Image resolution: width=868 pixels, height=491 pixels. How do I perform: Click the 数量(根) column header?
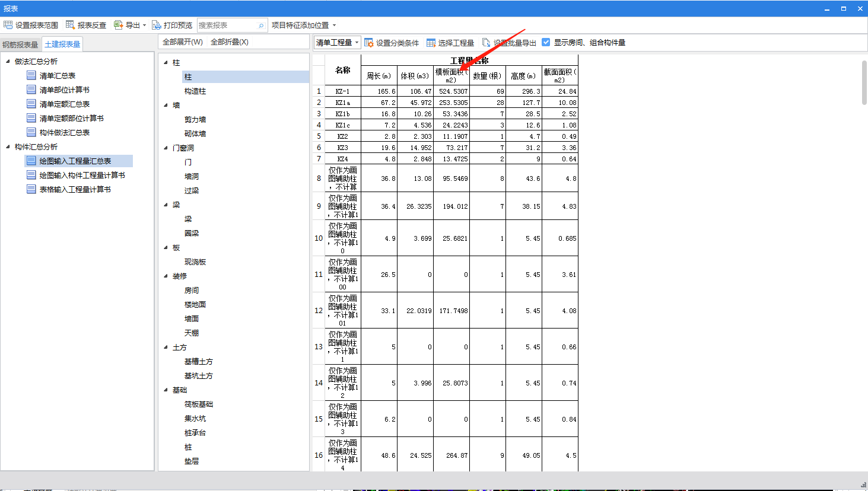488,76
